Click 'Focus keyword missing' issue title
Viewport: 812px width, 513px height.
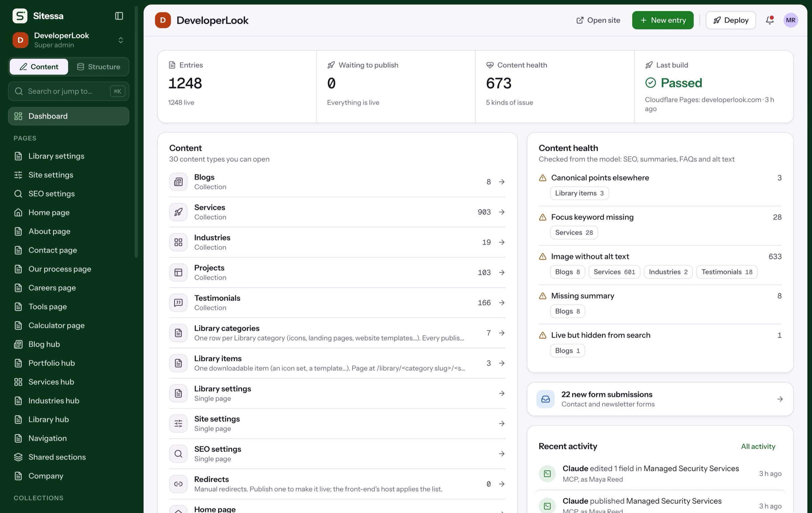click(x=592, y=217)
